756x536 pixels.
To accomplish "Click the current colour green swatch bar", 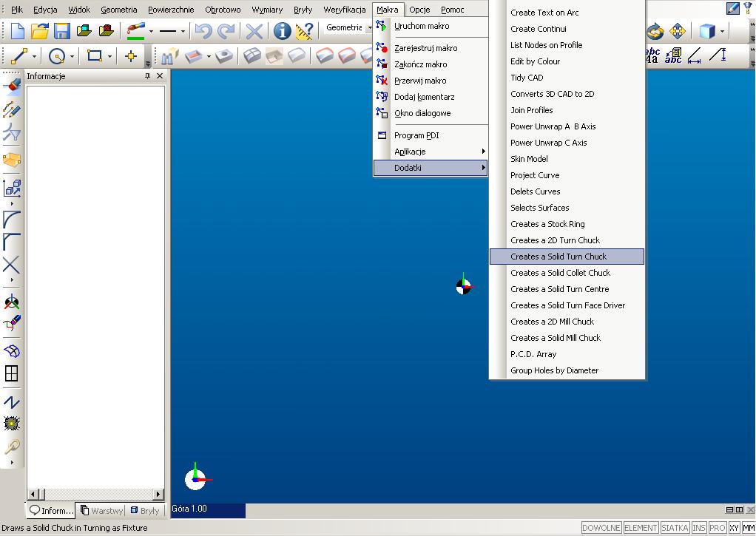I will pos(135,38).
